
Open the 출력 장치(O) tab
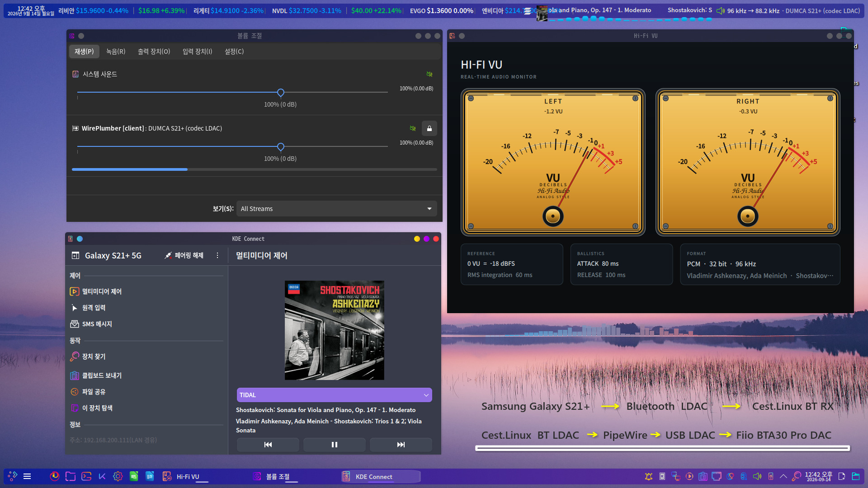click(x=154, y=52)
